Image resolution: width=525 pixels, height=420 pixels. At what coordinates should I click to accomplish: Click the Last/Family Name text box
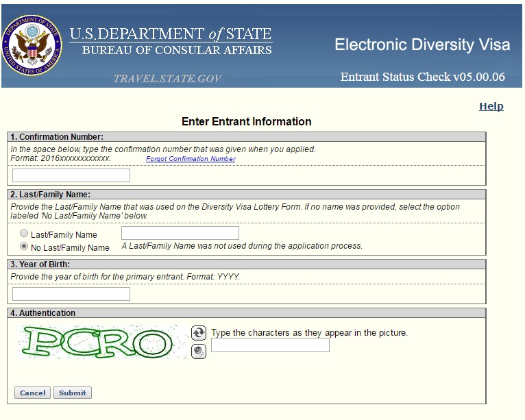point(180,233)
